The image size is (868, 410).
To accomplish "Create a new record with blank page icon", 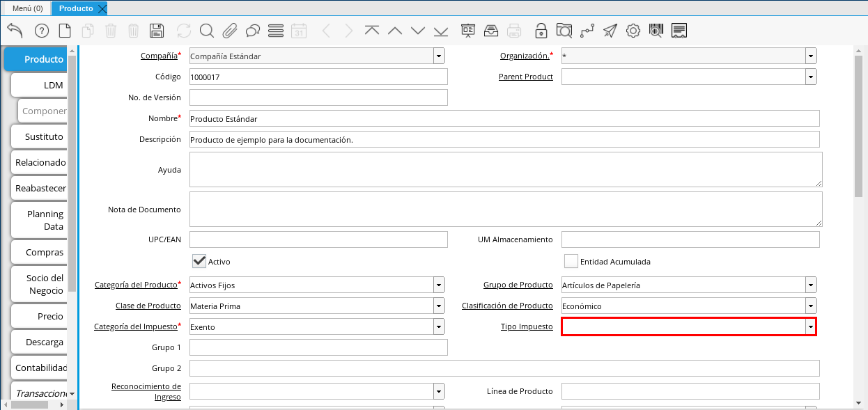I will point(65,31).
